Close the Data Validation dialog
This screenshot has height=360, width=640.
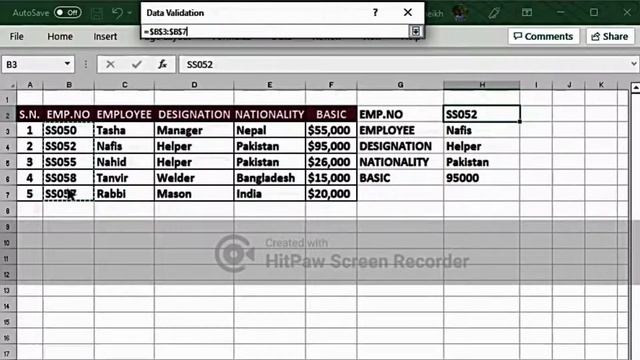[407, 13]
